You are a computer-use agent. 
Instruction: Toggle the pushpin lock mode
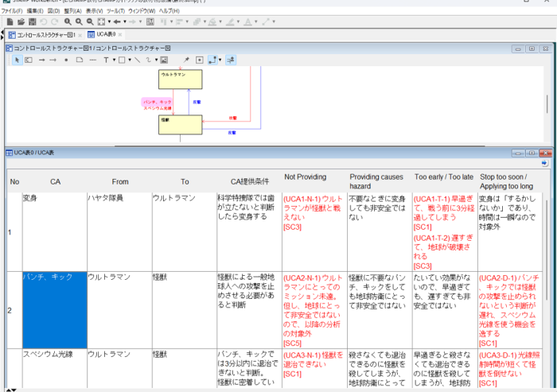point(186,60)
